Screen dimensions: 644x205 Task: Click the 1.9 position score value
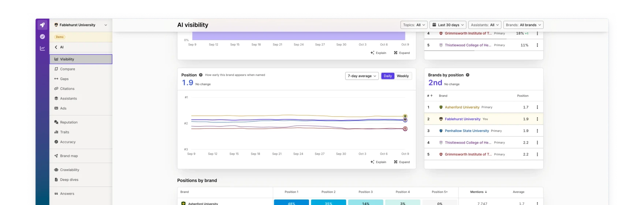pyautogui.click(x=187, y=83)
